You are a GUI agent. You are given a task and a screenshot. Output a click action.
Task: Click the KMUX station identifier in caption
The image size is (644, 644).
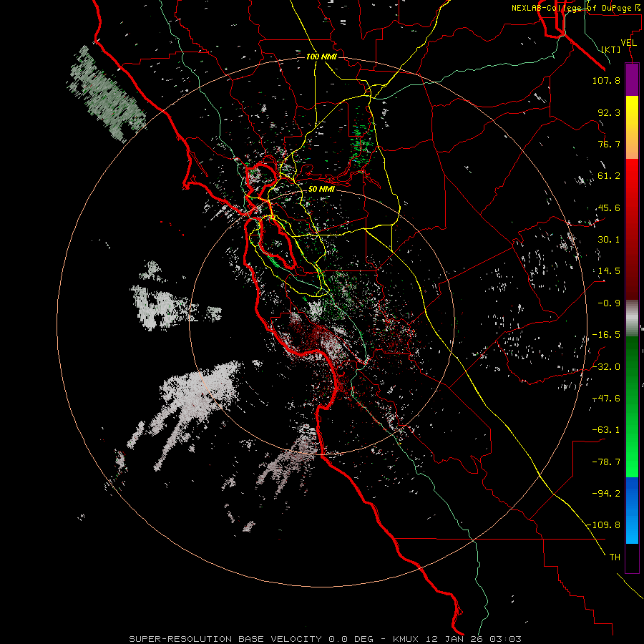[x=407, y=639]
